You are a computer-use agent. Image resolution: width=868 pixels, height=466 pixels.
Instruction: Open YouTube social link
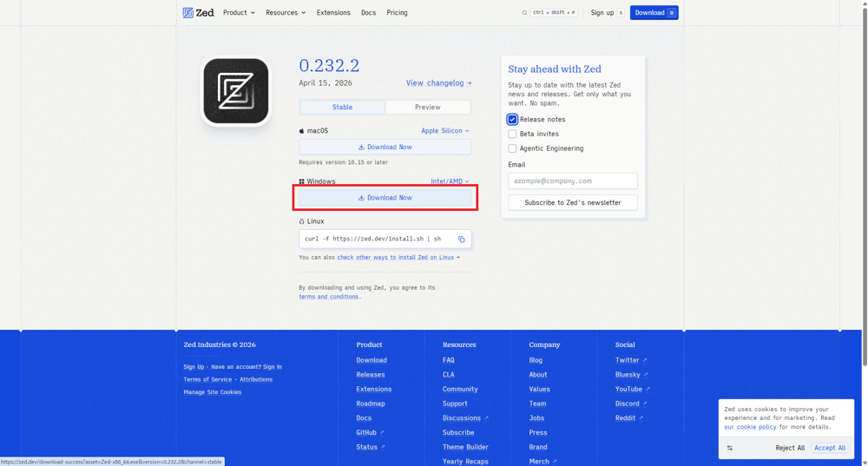click(x=632, y=389)
